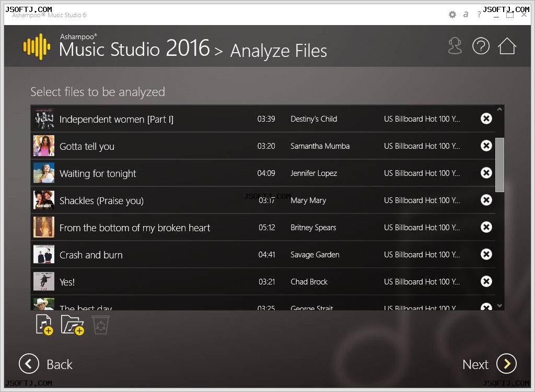Screen dimensions: 535x392
Task: Click the add folder icon
Action: 72,325
